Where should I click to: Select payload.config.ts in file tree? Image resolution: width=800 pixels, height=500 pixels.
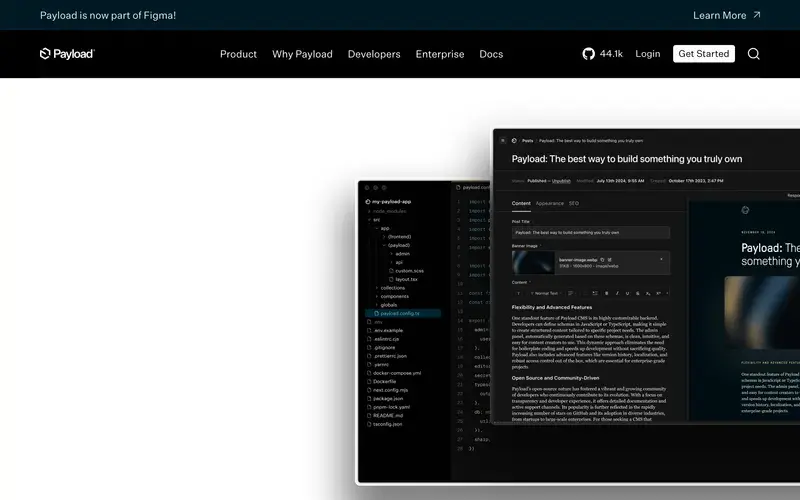click(403, 313)
